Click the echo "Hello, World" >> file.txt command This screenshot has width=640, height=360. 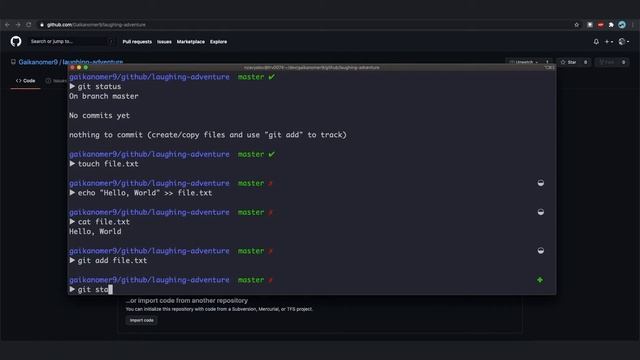[x=145, y=193]
